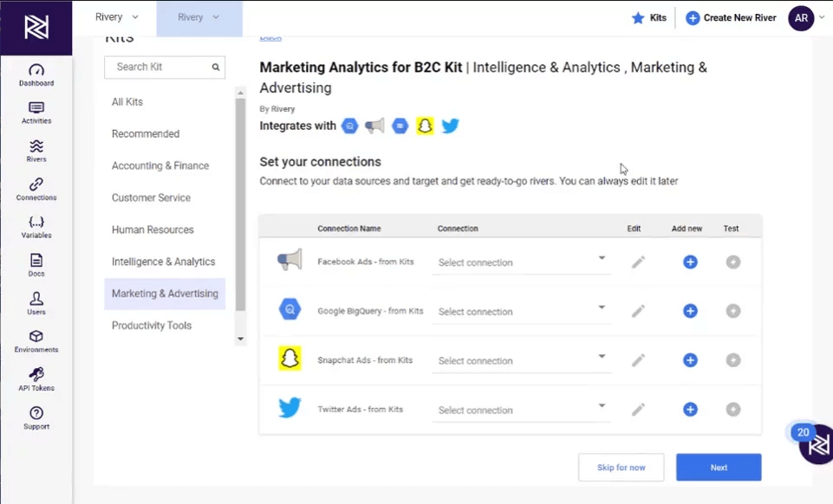Open Support from the sidebar
833x504 pixels.
point(36,418)
